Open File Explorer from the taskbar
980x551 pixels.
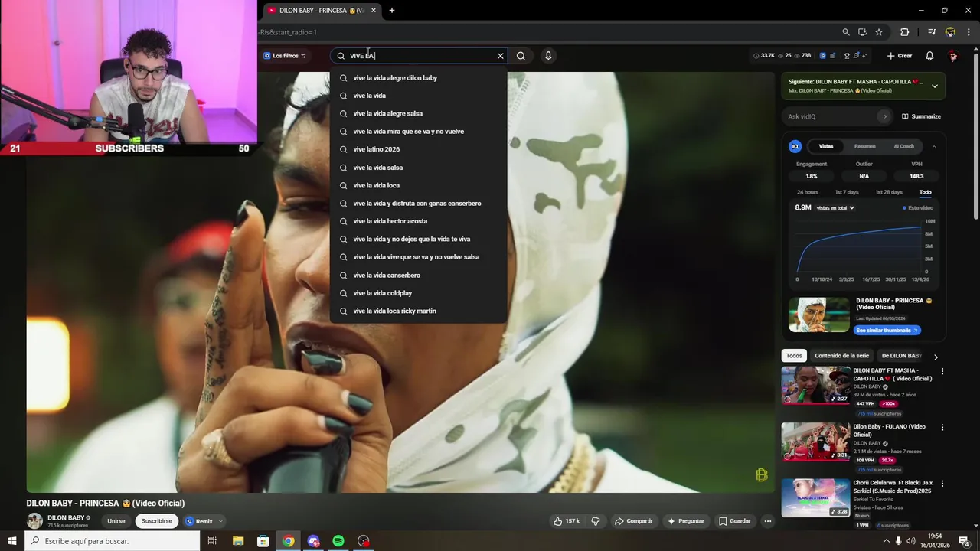[238, 541]
